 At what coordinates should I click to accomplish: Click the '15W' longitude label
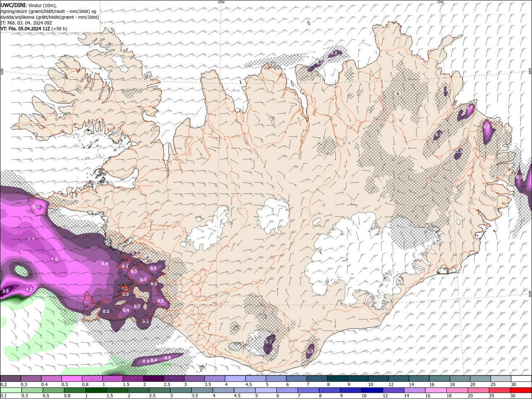pyautogui.click(x=440, y=2)
